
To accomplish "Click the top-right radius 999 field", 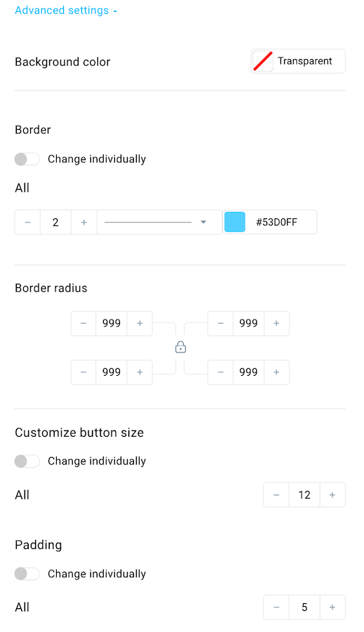I will click(248, 323).
